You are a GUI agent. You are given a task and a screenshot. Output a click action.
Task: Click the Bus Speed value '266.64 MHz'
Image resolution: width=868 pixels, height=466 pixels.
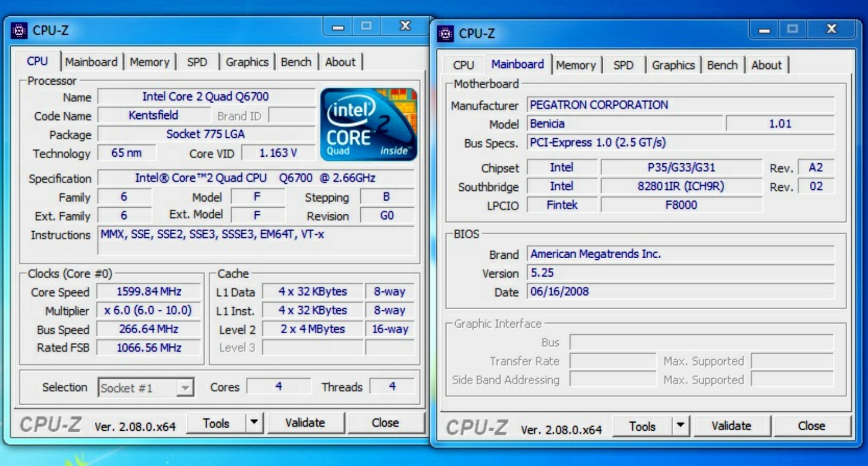[x=149, y=329]
